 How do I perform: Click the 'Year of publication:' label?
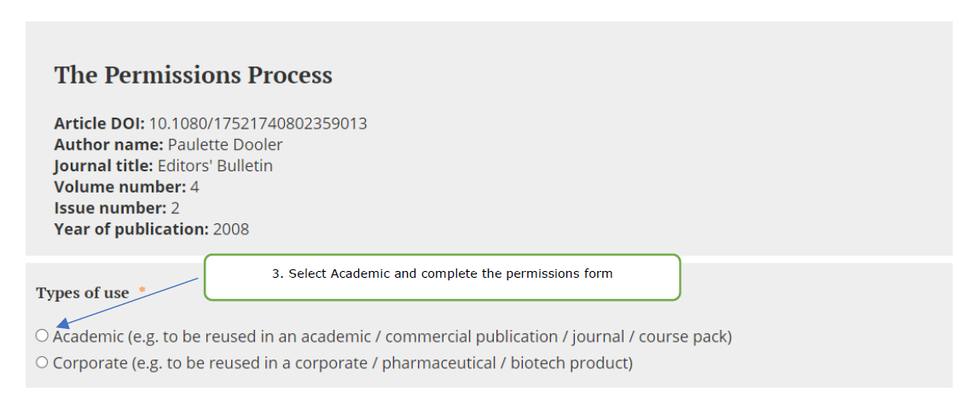tap(131, 229)
